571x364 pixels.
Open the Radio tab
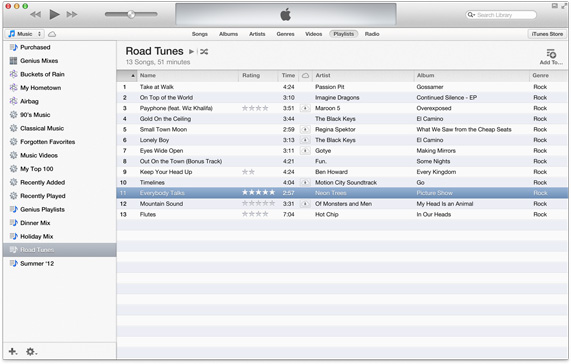click(372, 34)
